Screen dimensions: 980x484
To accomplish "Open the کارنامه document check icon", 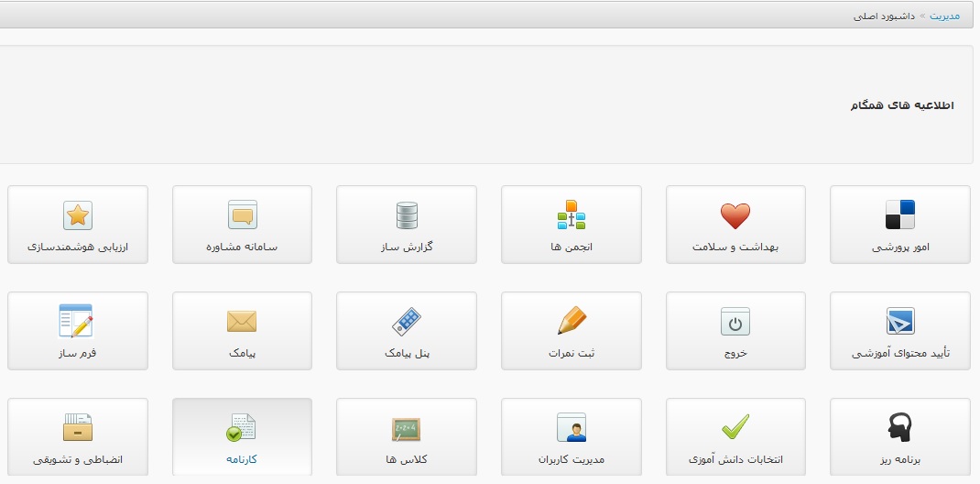I will point(241,428).
